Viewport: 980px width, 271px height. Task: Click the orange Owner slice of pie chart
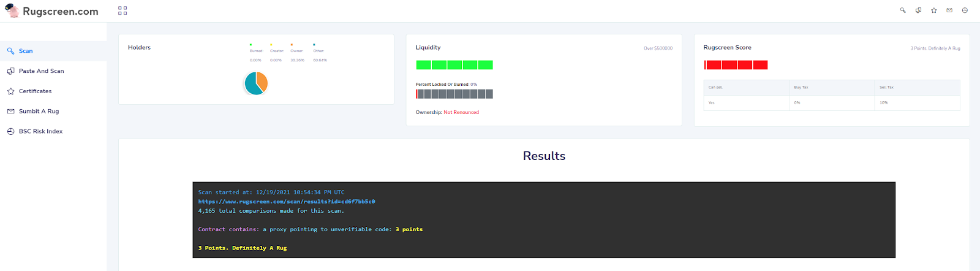point(262,80)
